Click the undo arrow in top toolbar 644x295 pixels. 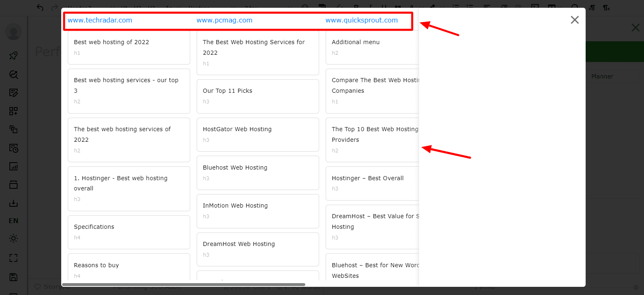pos(40,8)
